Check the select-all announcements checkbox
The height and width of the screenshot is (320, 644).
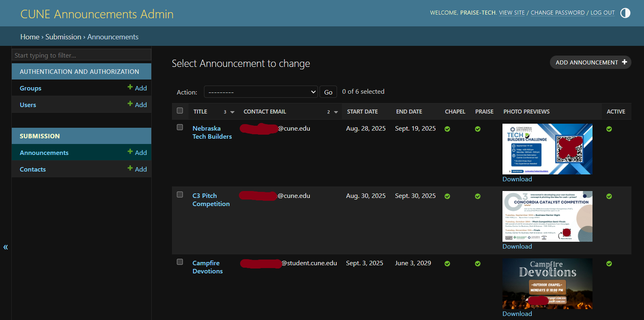tap(180, 111)
